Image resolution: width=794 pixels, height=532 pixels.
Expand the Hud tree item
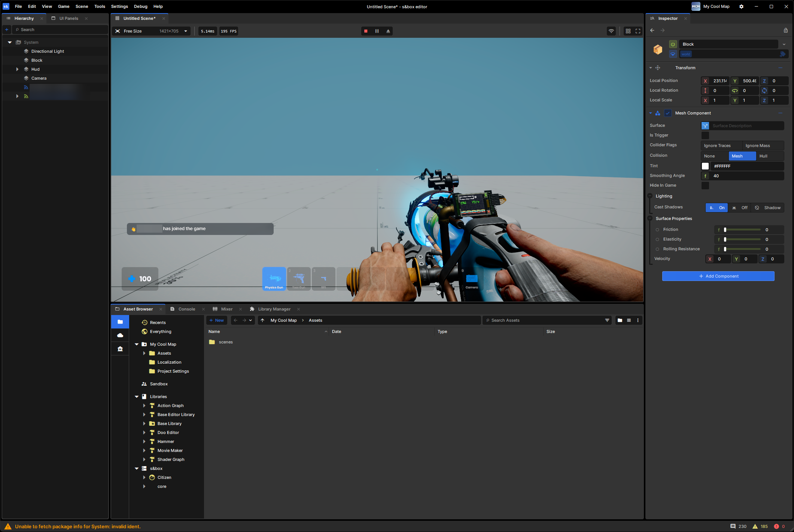[x=17, y=69]
